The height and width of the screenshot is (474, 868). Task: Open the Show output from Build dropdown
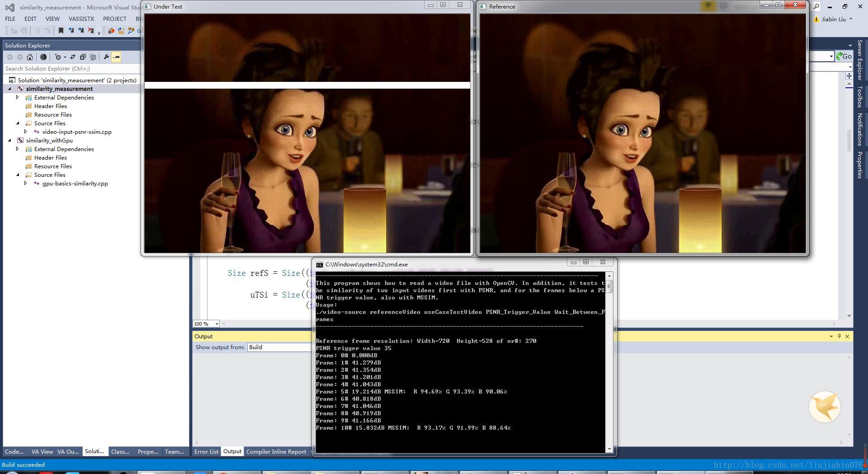click(279, 347)
